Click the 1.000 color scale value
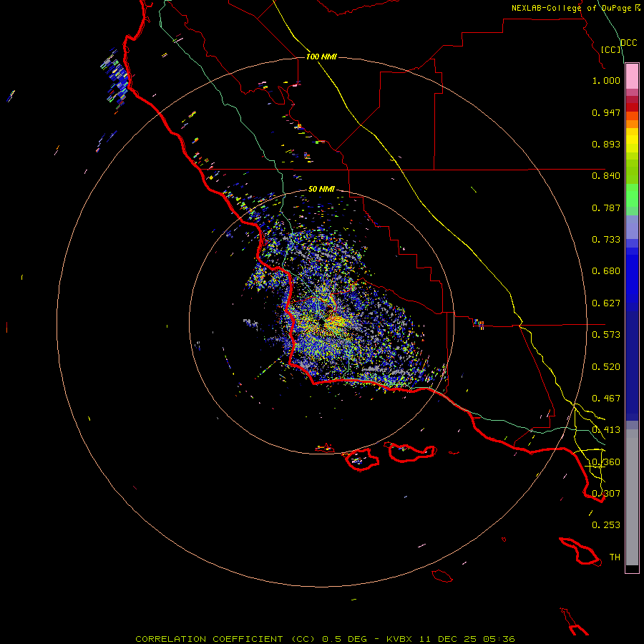The image size is (644, 644). tap(606, 80)
